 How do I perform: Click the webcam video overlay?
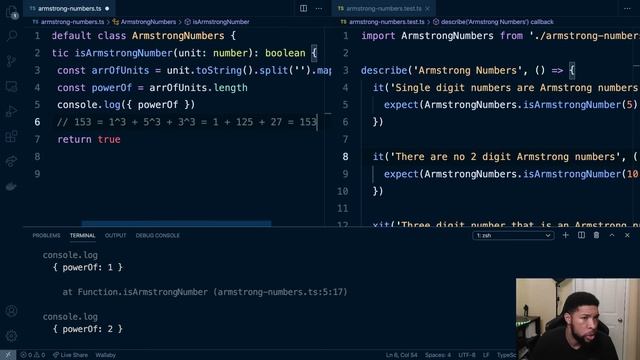[x=578, y=319]
